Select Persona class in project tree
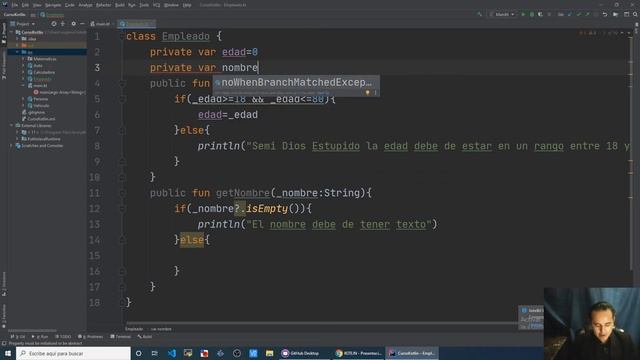The height and width of the screenshot is (360, 640). click(x=41, y=99)
